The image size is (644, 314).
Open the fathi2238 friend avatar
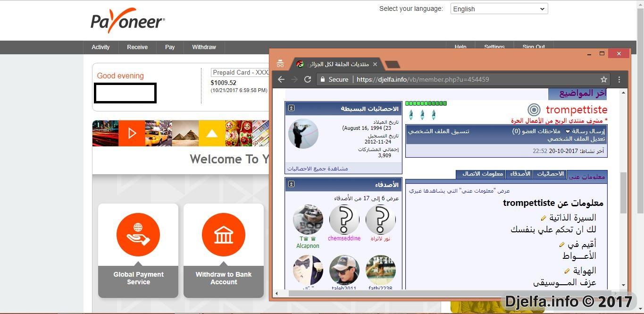380,271
